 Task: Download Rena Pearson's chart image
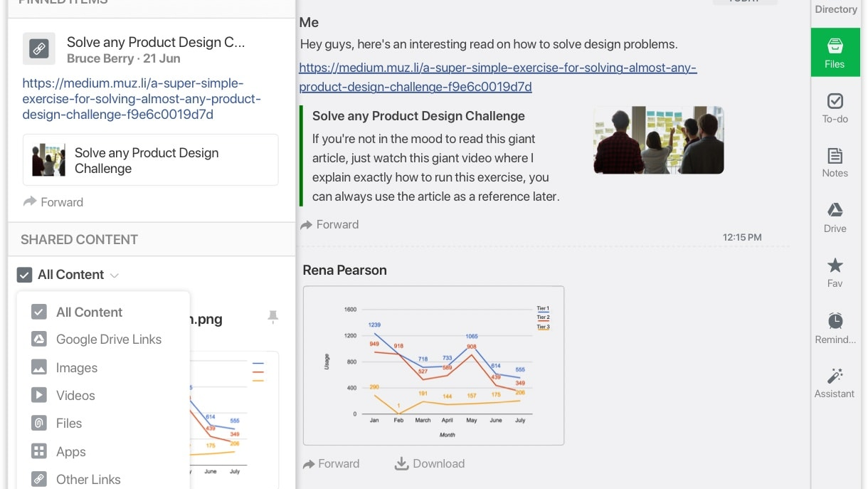coord(429,463)
